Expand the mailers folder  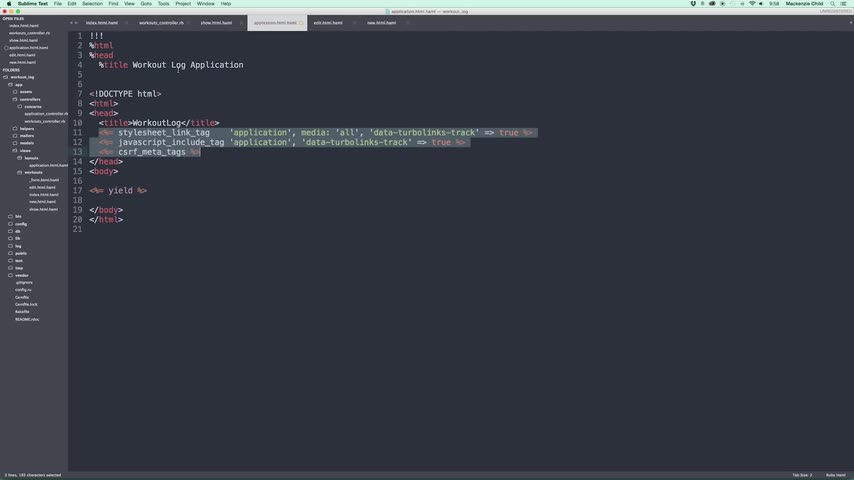pos(27,136)
